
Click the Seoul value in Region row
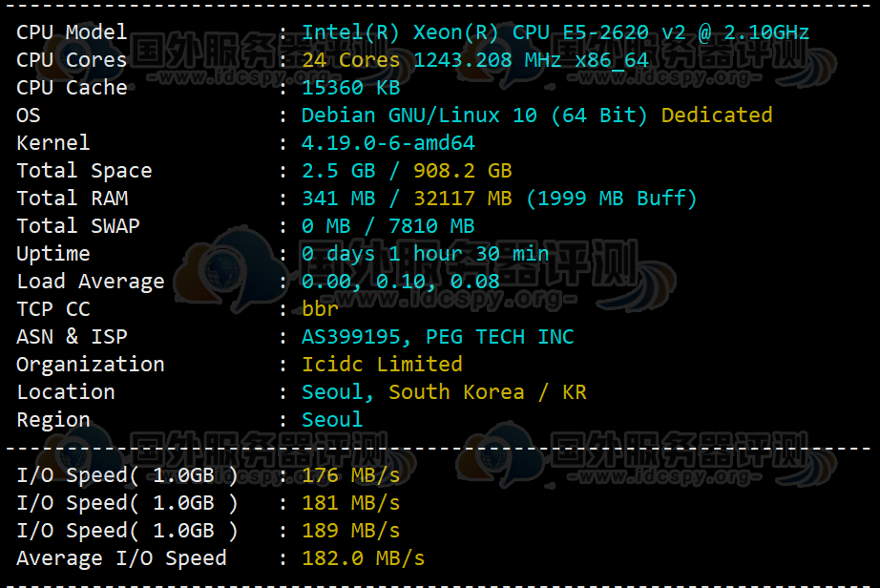pyautogui.click(x=332, y=420)
